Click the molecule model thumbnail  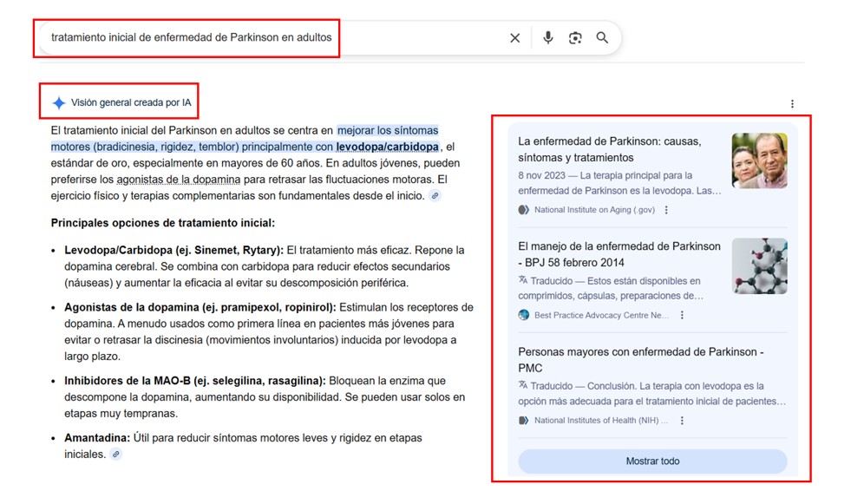coord(759,266)
